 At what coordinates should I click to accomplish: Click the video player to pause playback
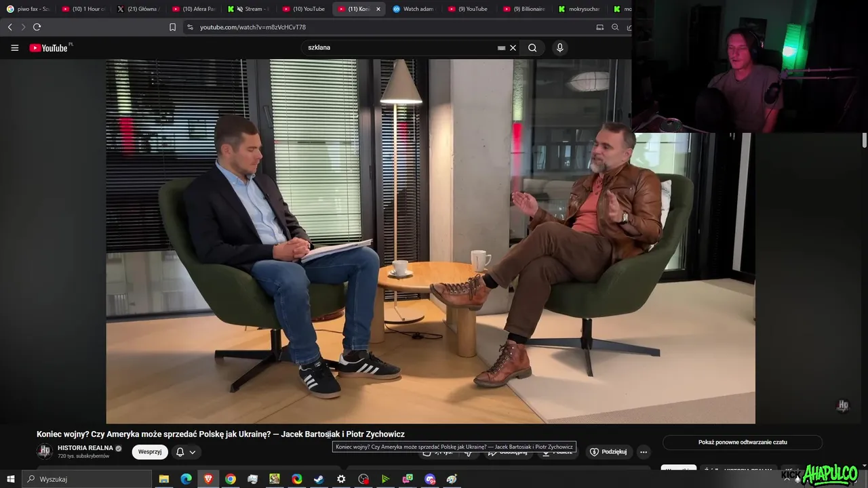click(431, 241)
